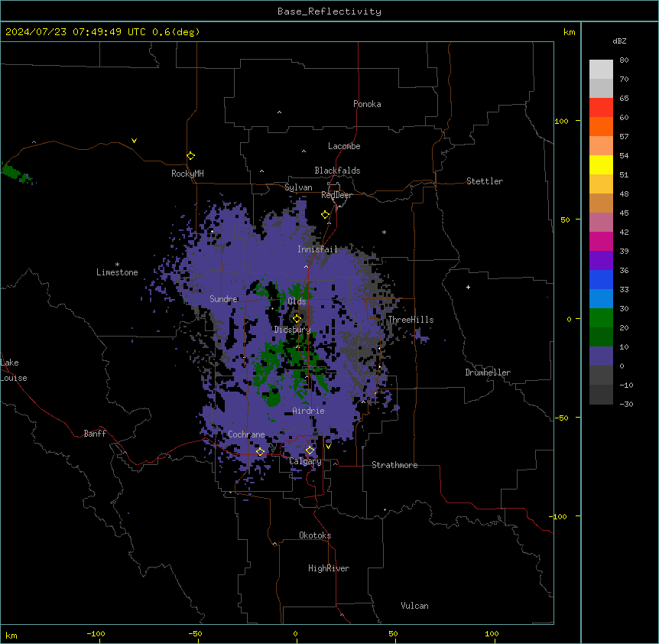The height and width of the screenshot is (644, 659).
Task: Click the Stettler city label
Action: click(x=484, y=181)
